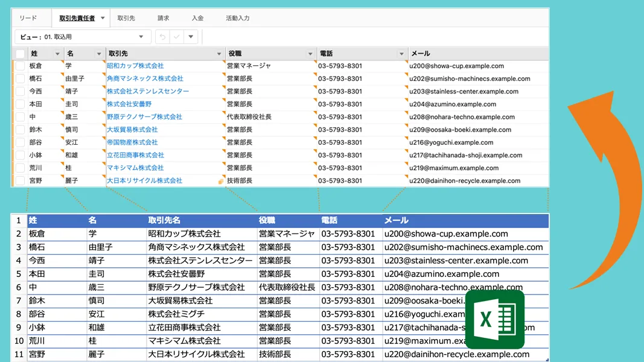Image resolution: width=644 pixels, height=362 pixels.
Task: Open the 電話 column filter dropdown
Action: click(401, 54)
